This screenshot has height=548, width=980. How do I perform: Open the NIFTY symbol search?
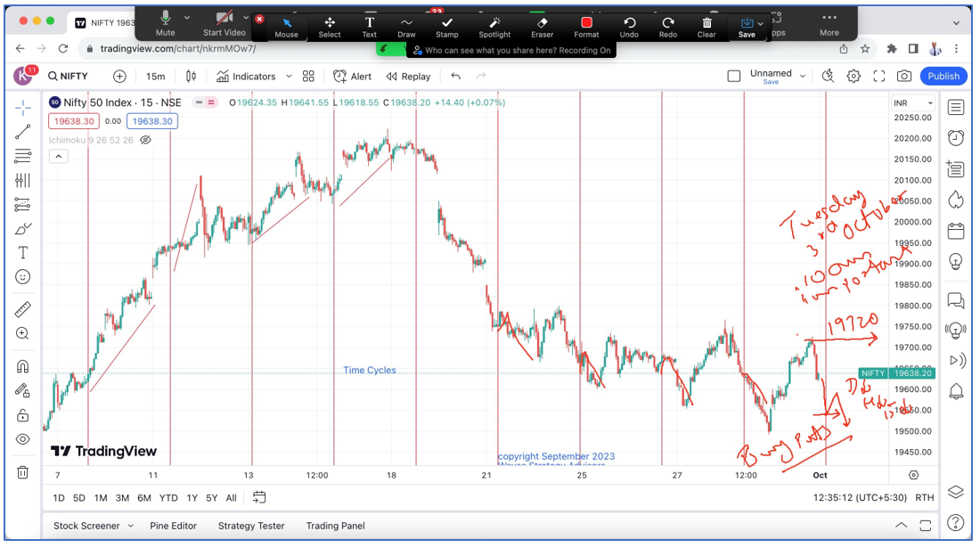tap(68, 77)
